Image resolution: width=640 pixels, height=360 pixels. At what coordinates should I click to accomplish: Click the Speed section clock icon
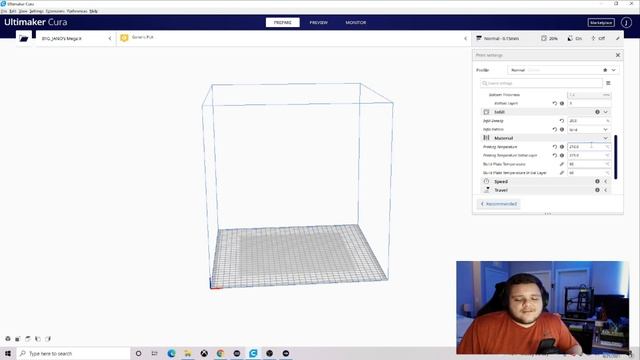pyautogui.click(x=486, y=181)
